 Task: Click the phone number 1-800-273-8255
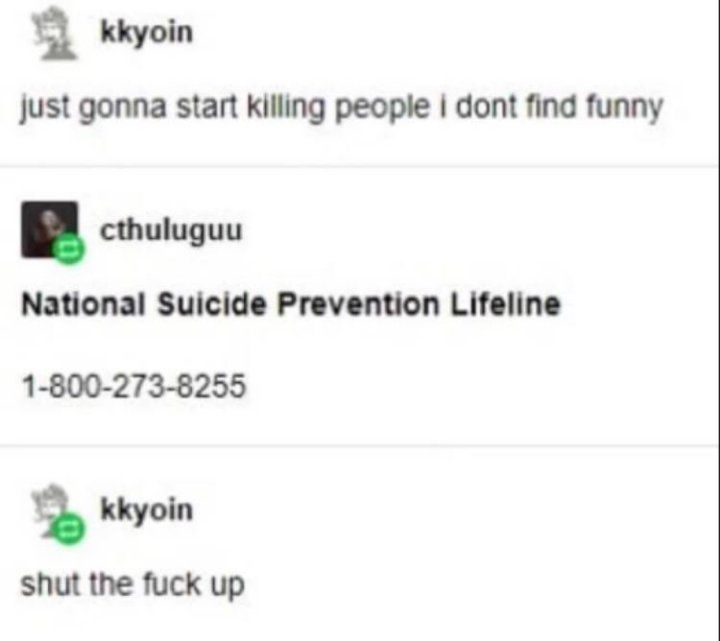pyautogui.click(x=134, y=386)
